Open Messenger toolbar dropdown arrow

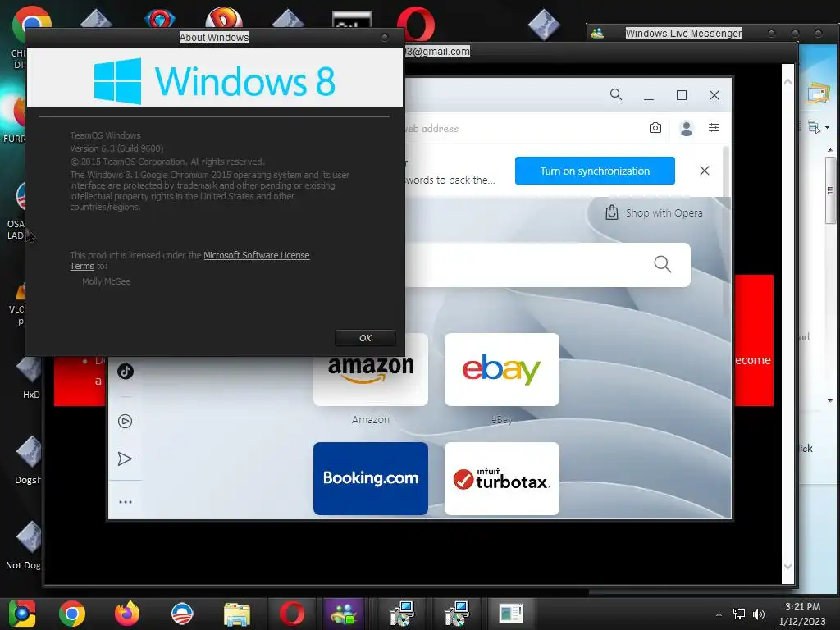tap(828, 127)
